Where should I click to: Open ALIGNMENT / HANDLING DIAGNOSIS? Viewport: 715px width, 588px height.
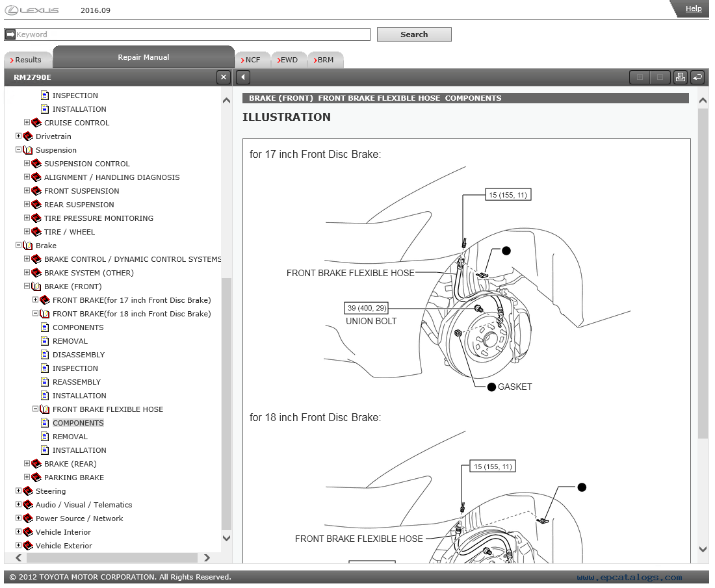[112, 177]
